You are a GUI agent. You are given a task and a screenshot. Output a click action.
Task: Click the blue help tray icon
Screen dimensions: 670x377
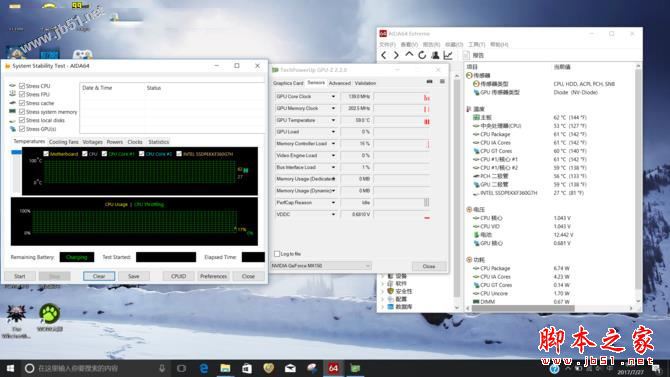tap(555, 368)
